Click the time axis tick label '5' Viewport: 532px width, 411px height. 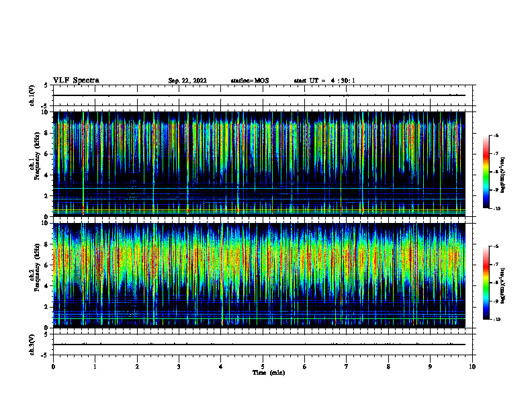pyautogui.click(x=263, y=367)
